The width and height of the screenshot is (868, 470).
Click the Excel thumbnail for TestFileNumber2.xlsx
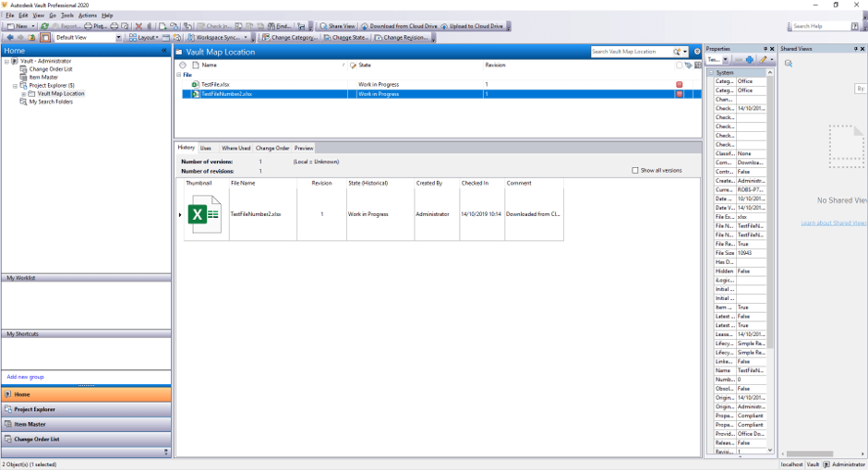(204, 214)
